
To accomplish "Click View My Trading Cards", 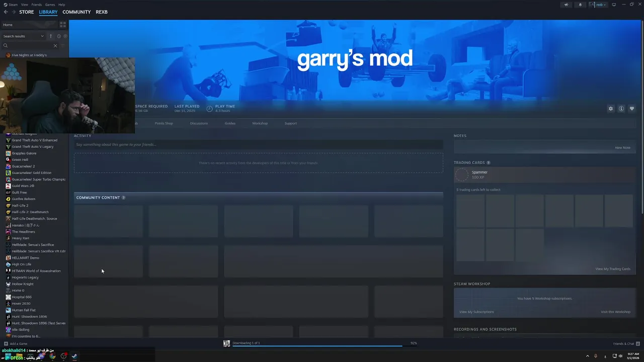I will point(613,269).
